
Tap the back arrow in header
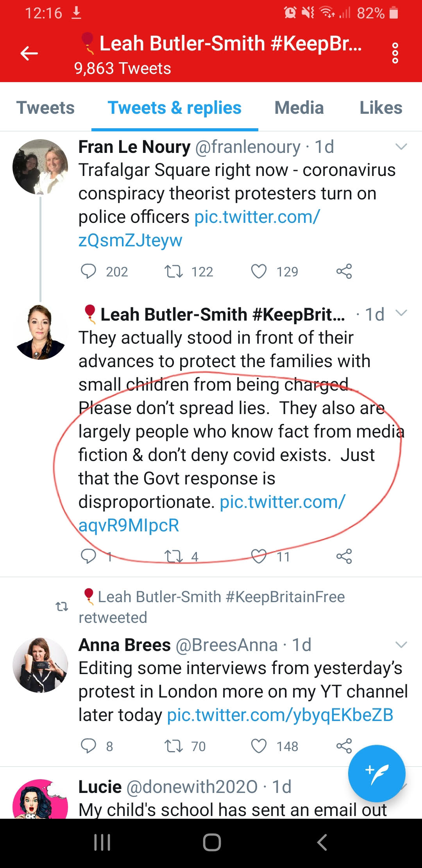(29, 53)
